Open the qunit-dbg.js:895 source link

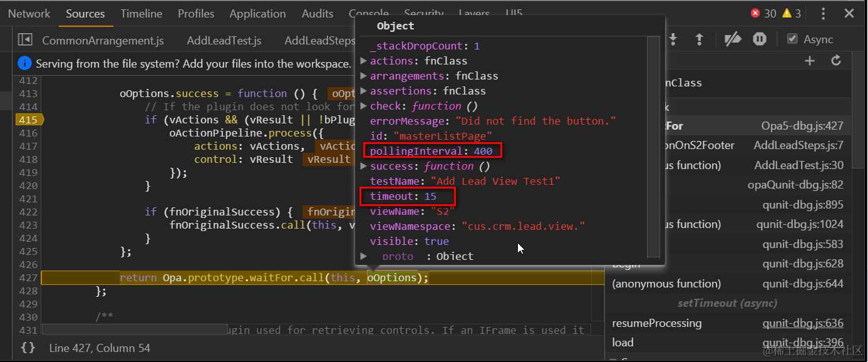[x=803, y=205]
